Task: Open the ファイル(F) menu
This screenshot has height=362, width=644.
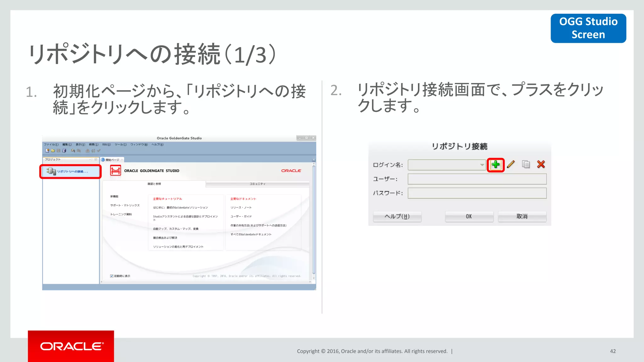Action: 51,145
